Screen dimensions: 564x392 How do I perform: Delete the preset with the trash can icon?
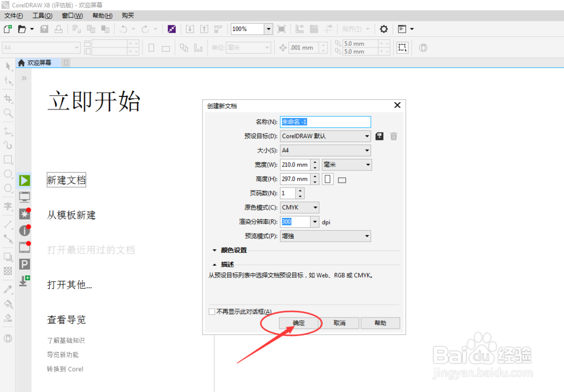tap(394, 136)
